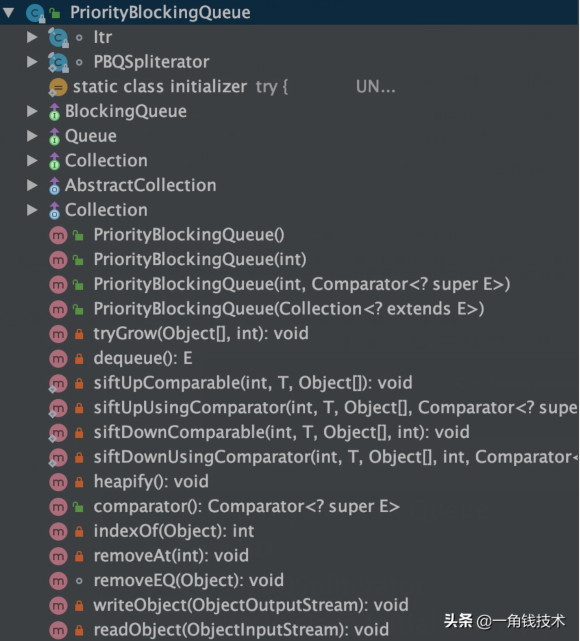The width and height of the screenshot is (580, 641).
Task: Collapse the PriorityBlockingQueue root node
Action: point(8,13)
